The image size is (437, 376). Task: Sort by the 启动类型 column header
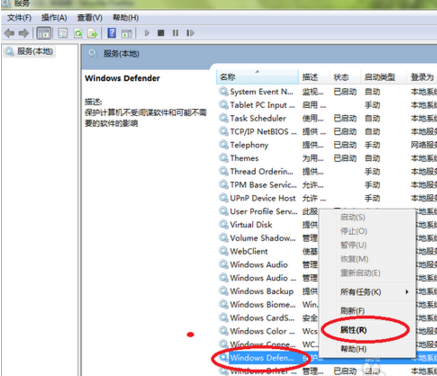[379, 77]
